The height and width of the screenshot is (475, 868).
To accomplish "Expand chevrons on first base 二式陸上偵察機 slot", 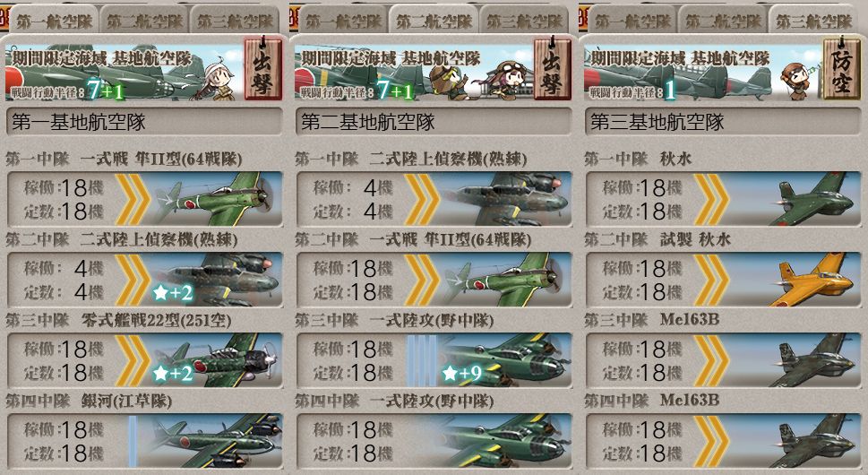I will point(133,280).
